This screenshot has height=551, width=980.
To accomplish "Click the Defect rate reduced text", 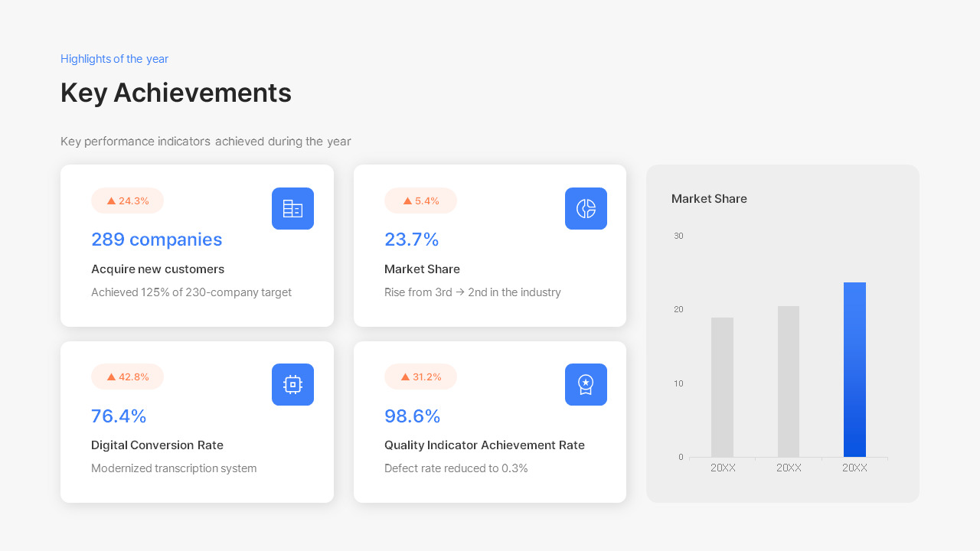I will 456,468.
